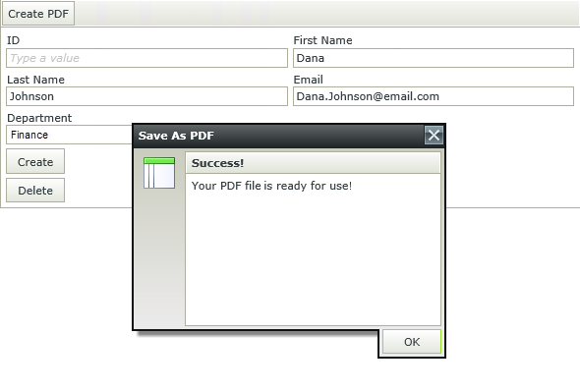Click the First Name label

pyautogui.click(x=322, y=40)
